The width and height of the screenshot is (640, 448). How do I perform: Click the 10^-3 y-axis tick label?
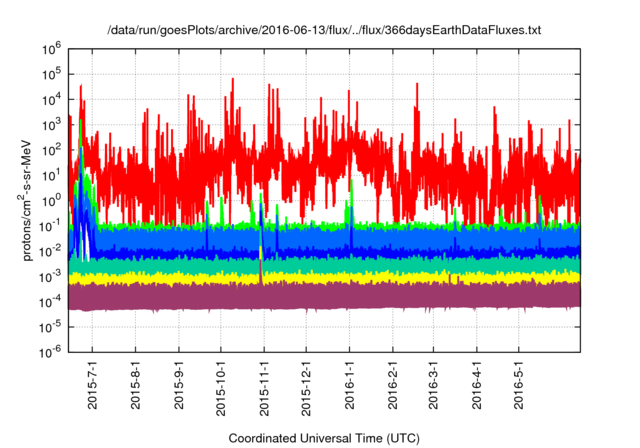coord(50,277)
